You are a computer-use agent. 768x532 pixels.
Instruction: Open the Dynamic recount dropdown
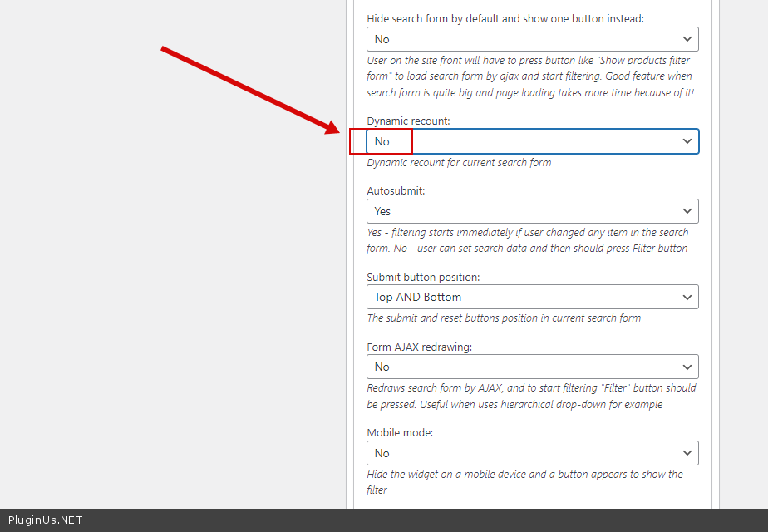point(532,141)
